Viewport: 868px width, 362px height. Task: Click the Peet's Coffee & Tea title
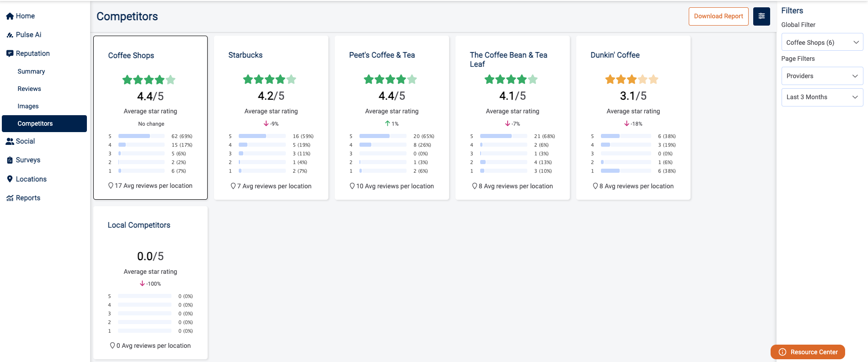(x=382, y=55)
